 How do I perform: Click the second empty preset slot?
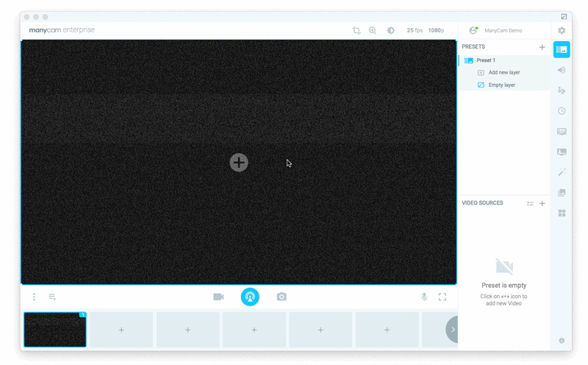tap(121, 330)
